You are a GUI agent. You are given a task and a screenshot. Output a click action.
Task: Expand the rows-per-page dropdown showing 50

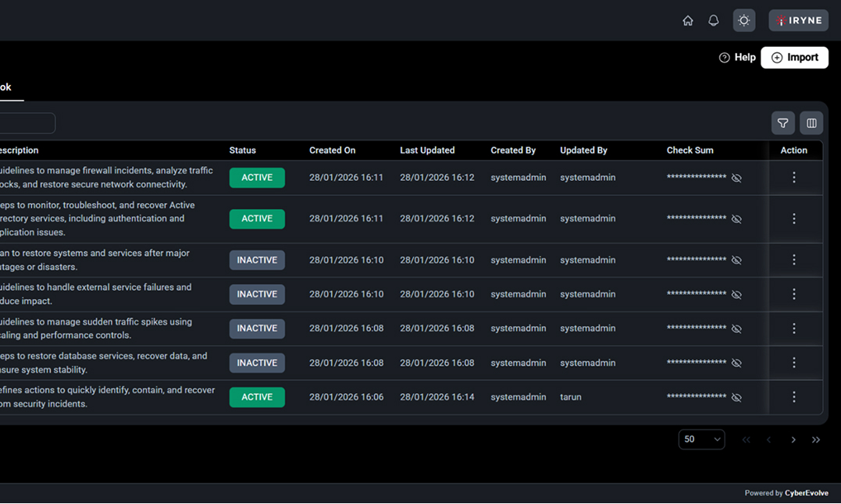(x=700, y=440)
